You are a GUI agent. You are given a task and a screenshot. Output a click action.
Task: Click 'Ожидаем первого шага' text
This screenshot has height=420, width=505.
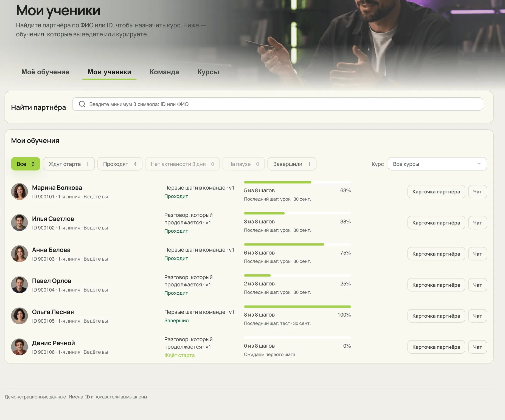tap(270, 354)
